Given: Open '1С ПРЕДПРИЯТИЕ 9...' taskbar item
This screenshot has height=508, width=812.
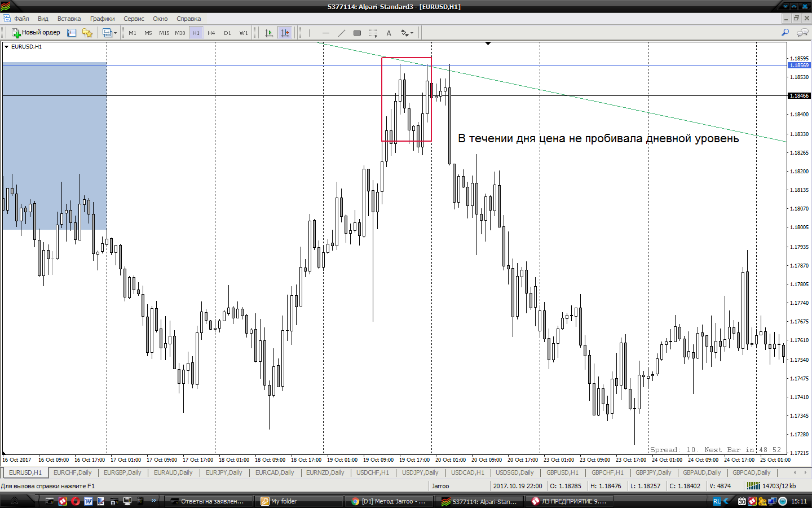Looking at the screenshot, I should tap(569, 501).
